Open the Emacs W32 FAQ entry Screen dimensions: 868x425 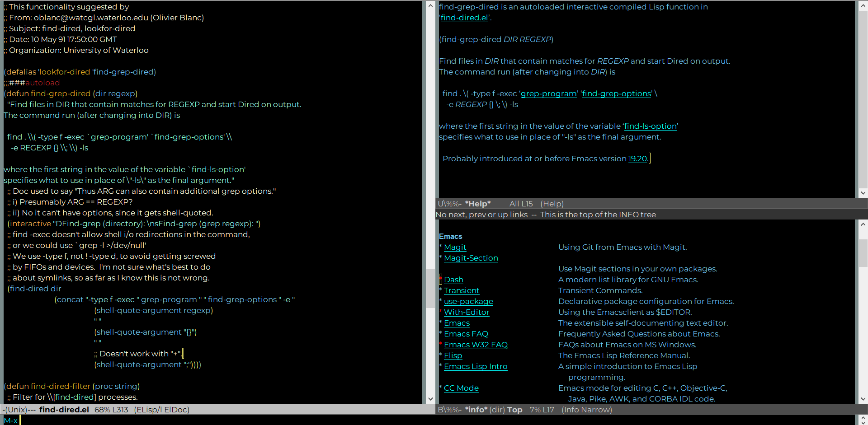click(x=476, y=345)
